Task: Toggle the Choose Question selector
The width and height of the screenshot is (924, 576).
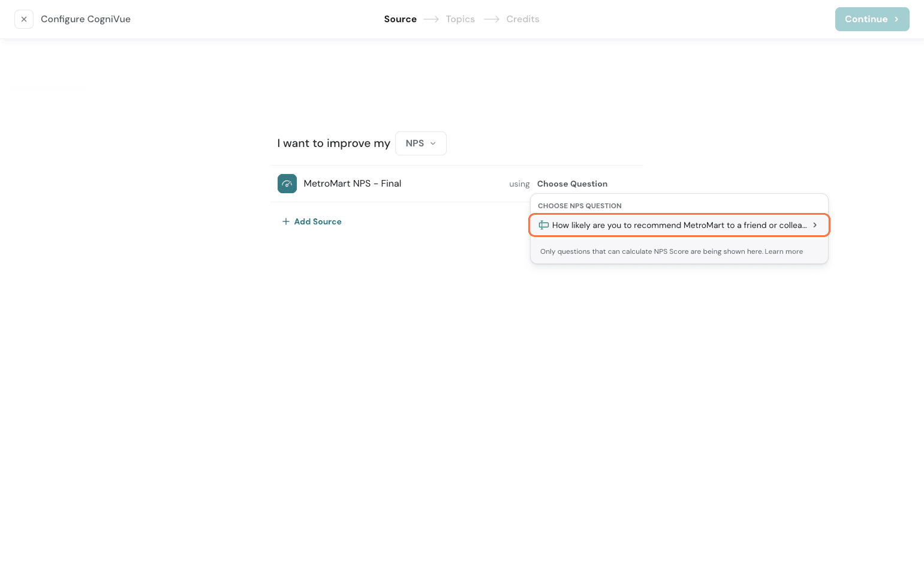Action: [572, 184]
